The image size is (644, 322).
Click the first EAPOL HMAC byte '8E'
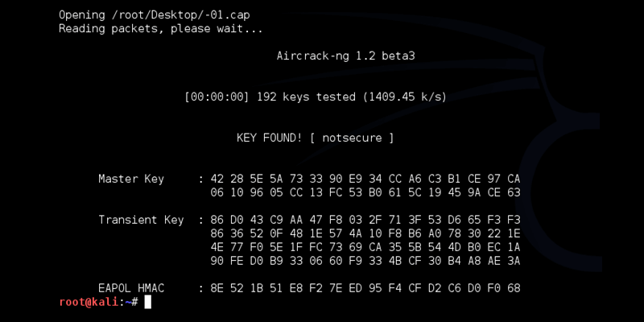pyautogui.click(x=217, y=288)
